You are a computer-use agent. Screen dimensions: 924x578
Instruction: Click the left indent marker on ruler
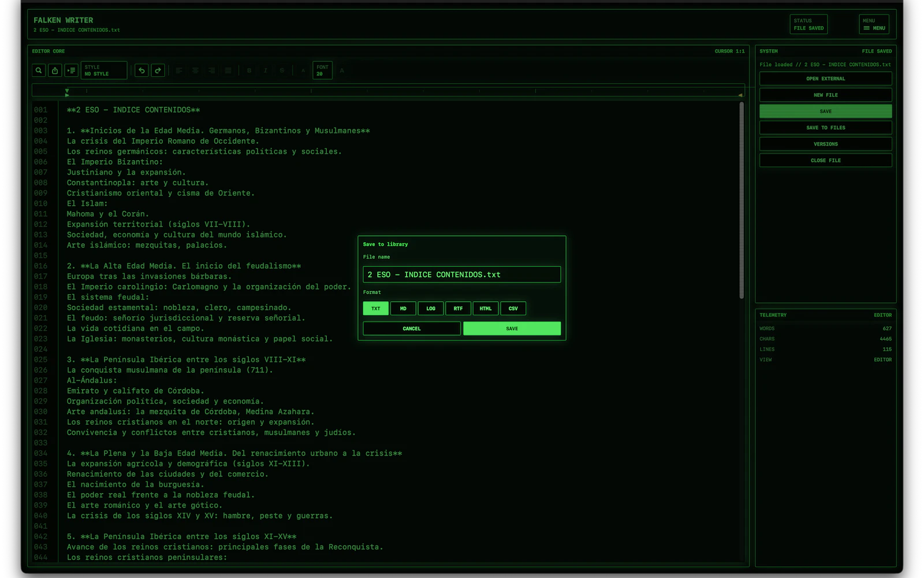point(67,91)
